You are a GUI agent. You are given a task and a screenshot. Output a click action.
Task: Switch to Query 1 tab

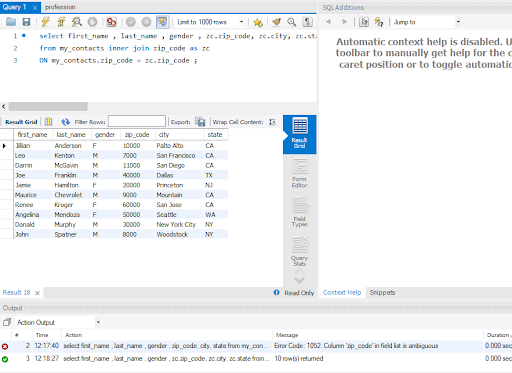15,7
